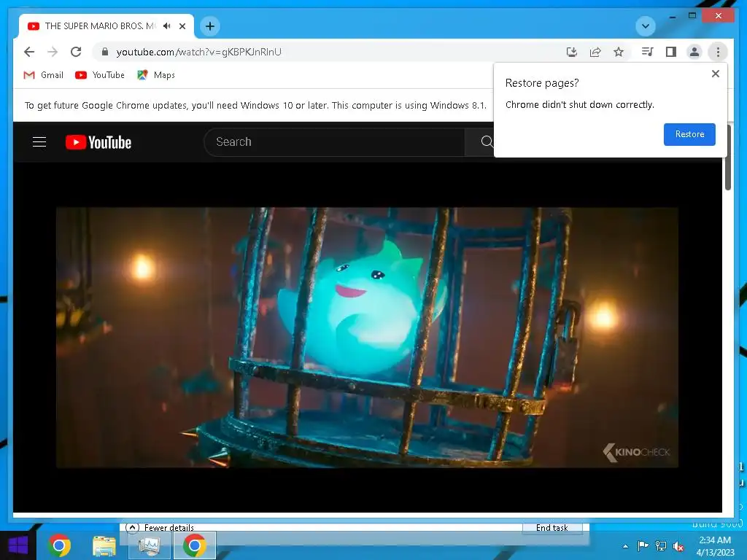View site information lock icon
Image resolution: width=747 pixels, height=560 pixels.
pyautogui.click(x=105, y=52)
